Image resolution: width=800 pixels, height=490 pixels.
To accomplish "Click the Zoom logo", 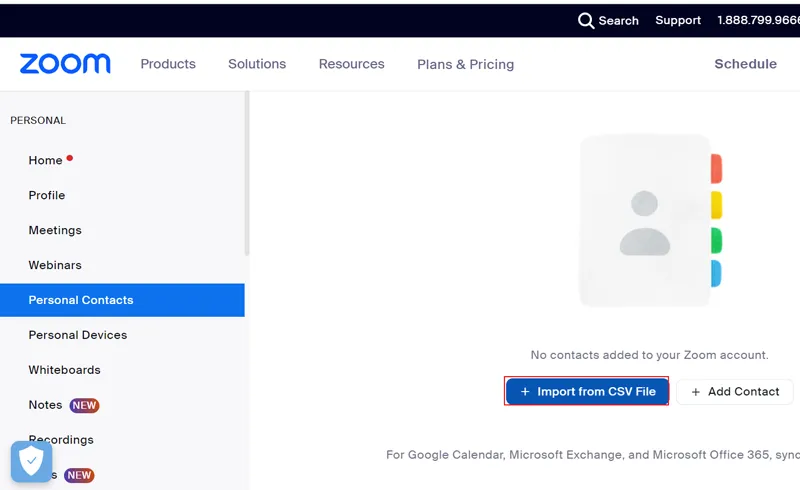I will [65, 64].
